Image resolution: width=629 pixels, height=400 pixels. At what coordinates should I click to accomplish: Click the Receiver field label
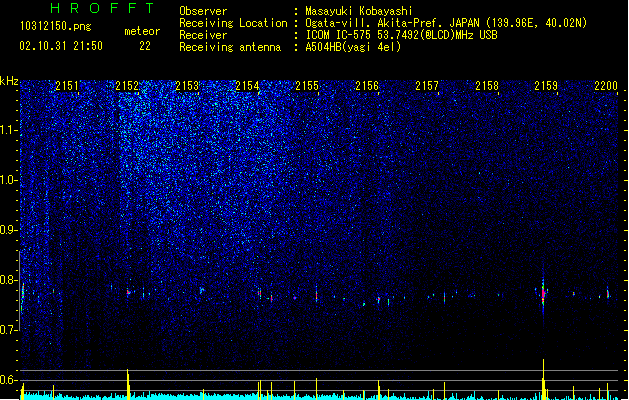[203, 35]
